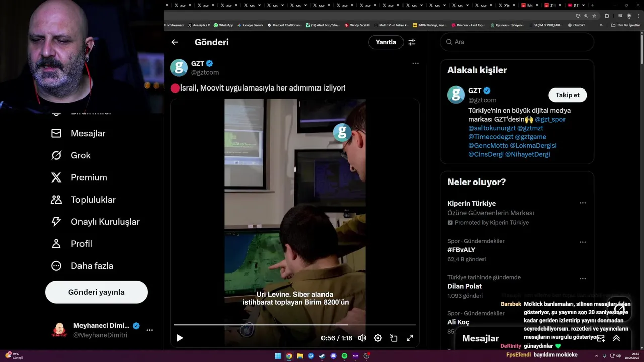Click the Mesajlar envelope icon in sidebar
The height and width of the screenshot is (362, 644).
[x=56, y=133]
